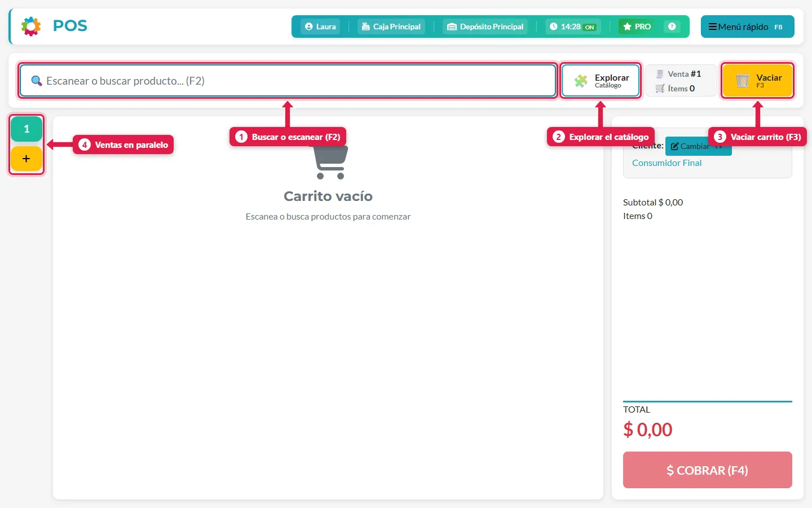Add a new parallel sale with plus

[27, 159]
